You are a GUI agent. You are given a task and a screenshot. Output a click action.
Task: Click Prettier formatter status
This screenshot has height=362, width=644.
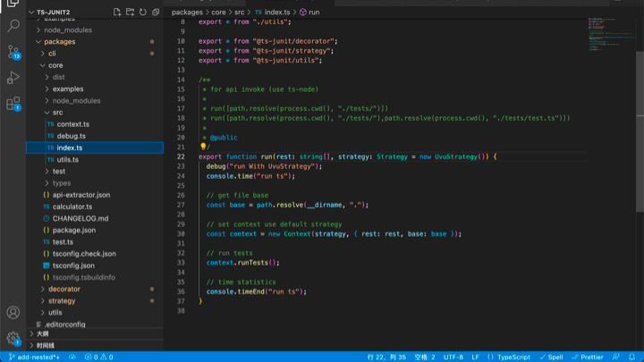tap(588, 357)
